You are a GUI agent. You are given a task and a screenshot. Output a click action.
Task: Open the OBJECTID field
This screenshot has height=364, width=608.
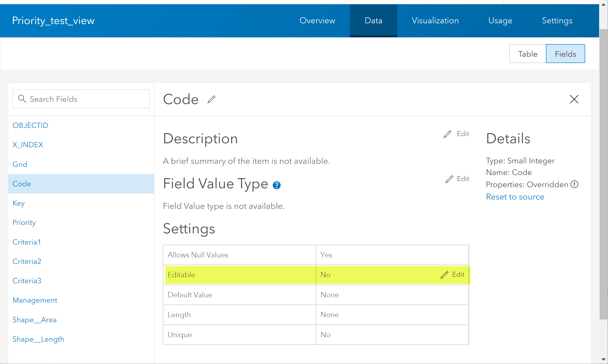[30, 125]
